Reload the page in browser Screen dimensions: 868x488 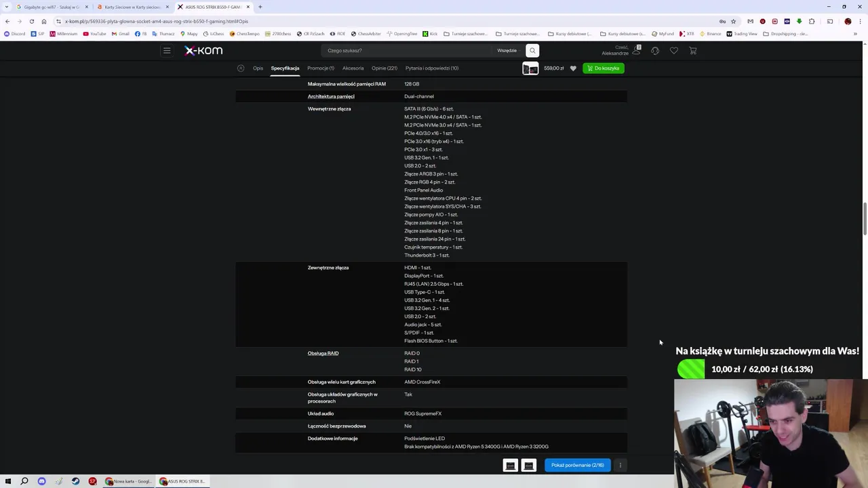(x=32, y=21)
